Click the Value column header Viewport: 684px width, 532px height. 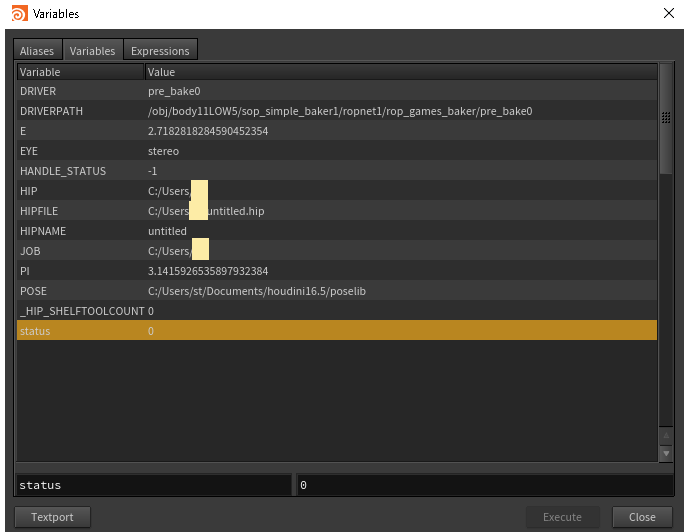point(401,72)
